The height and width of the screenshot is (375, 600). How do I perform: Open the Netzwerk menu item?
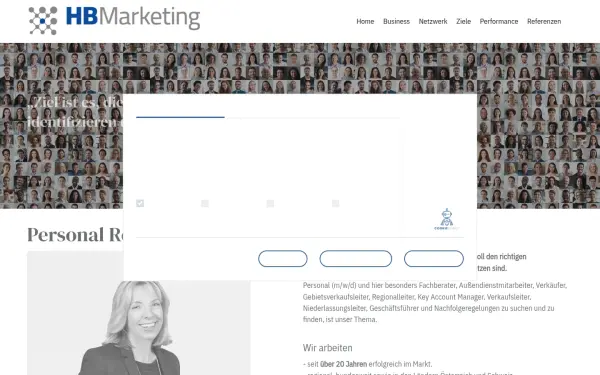433,21
